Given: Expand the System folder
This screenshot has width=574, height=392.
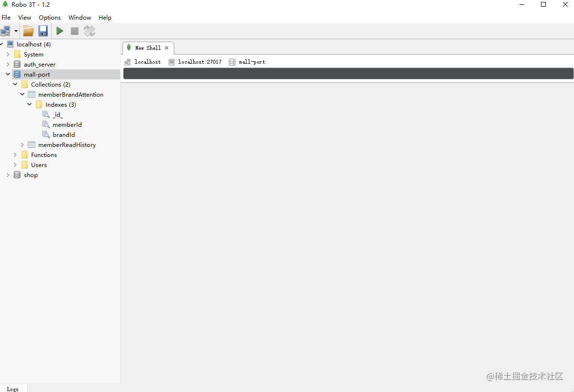Looking at the screenshot, I should [8, 54].
